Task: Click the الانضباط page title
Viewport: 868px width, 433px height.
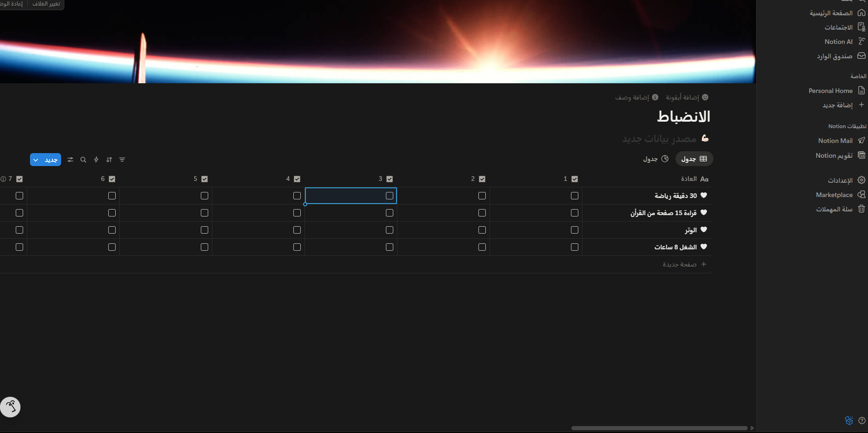Action: (683, 117)
